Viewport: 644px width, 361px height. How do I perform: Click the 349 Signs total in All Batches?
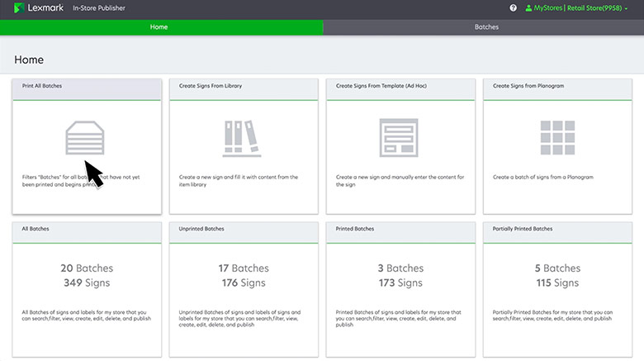click(x=86, y=283)
